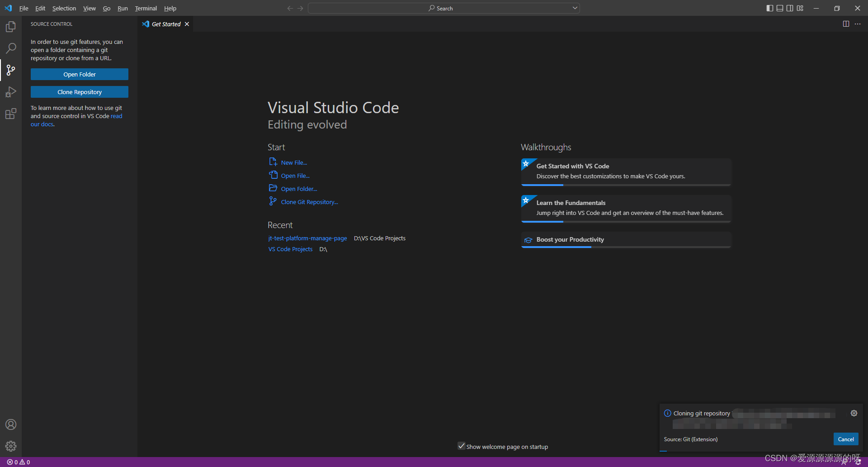Click the Boost your Productivity cap icon
This screenshot has width=868, height=467.
click(x=528, y=240)
